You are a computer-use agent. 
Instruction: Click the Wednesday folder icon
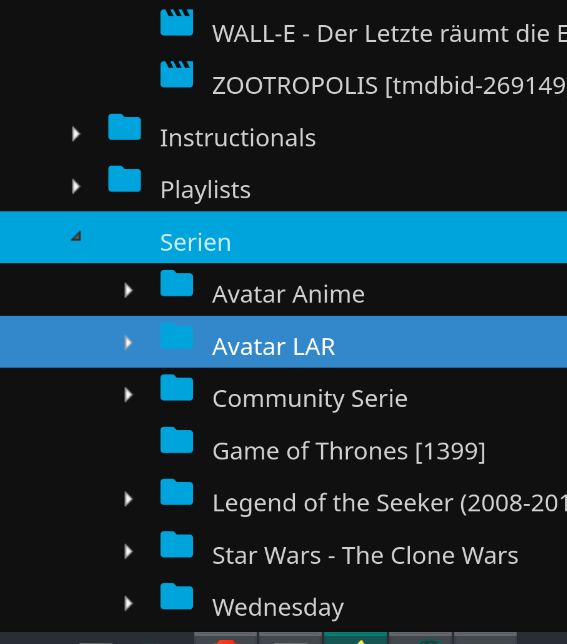click(x=177, y=596)
